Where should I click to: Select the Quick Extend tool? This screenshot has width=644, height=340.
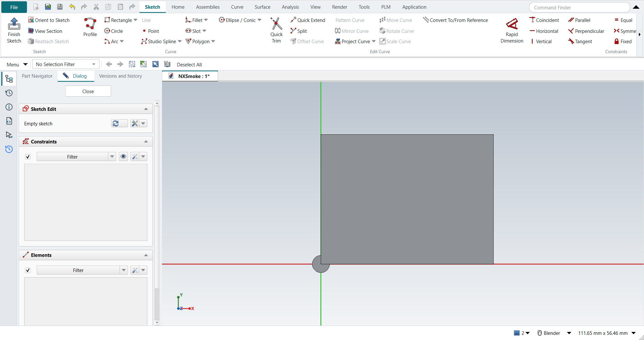pyautogui.click(x=308, y=20)
